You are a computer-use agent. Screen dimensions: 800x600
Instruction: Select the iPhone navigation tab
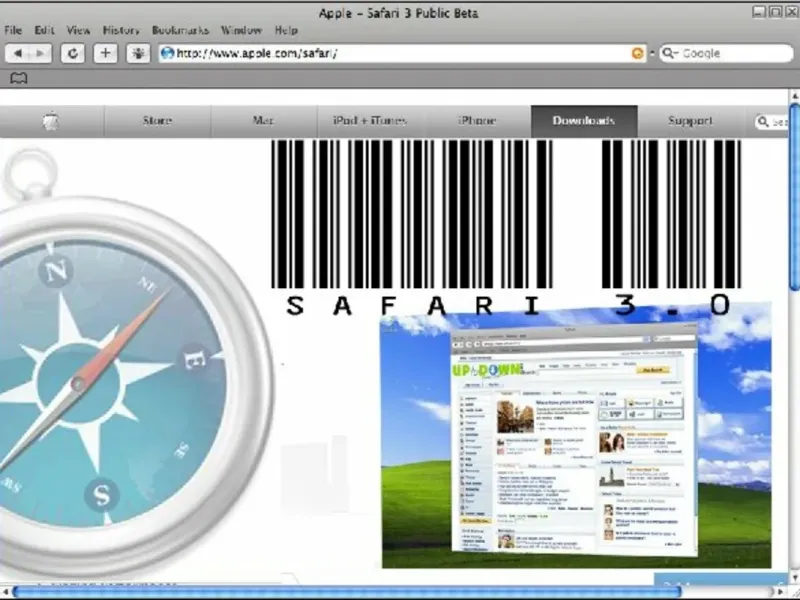(x=478, y=121)
